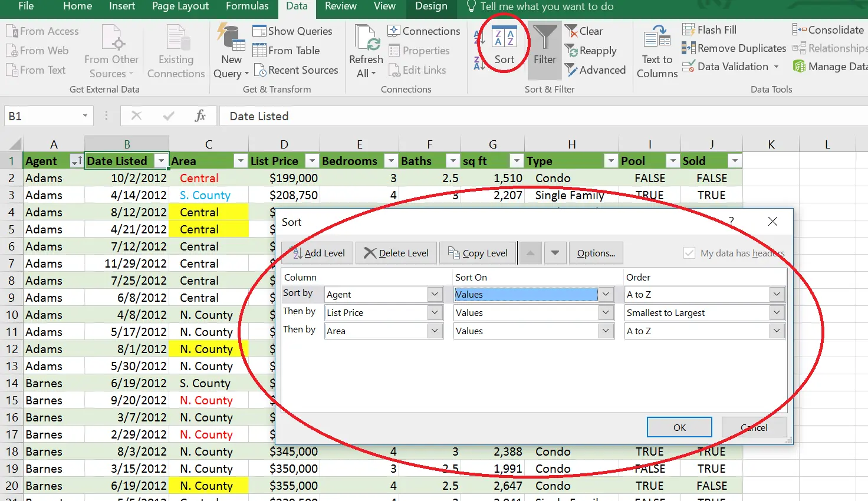Clear the current filter
The width and height of the screenshot is (868, 501).
click(584, 31)
